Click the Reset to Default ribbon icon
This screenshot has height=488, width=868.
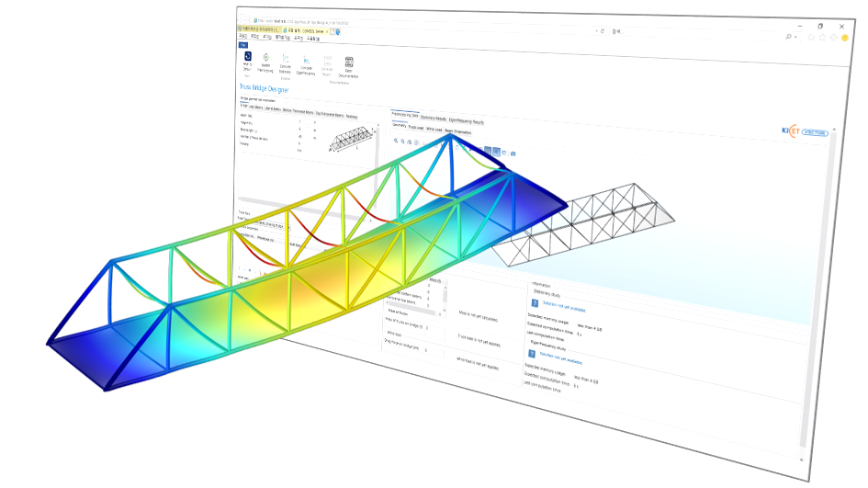247,57
